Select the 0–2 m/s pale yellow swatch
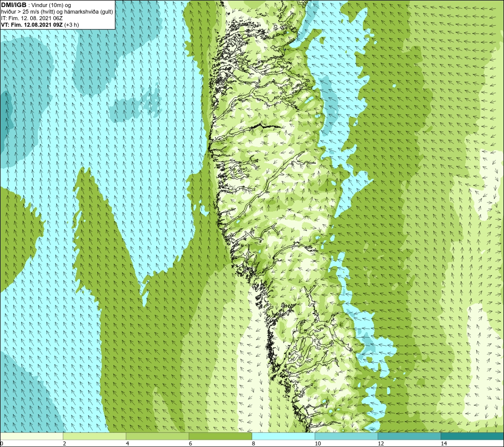This screenshot has height=447, width=504. click(31, 436)
